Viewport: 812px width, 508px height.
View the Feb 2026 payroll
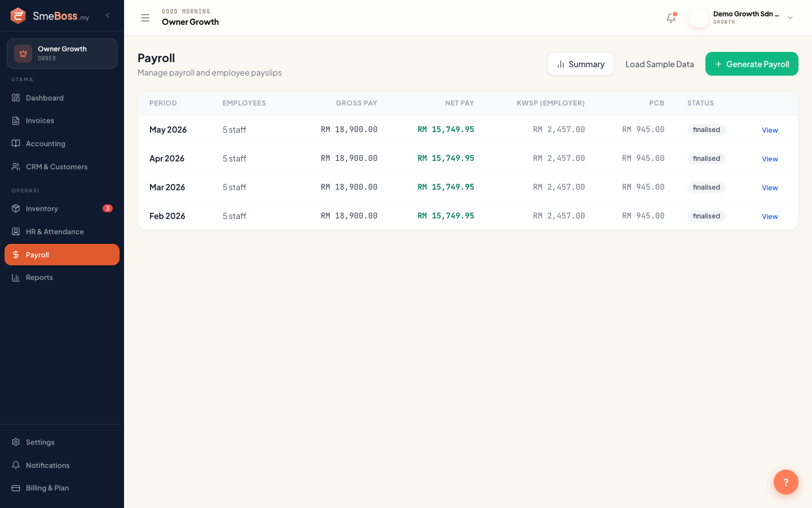coord(770,216)
